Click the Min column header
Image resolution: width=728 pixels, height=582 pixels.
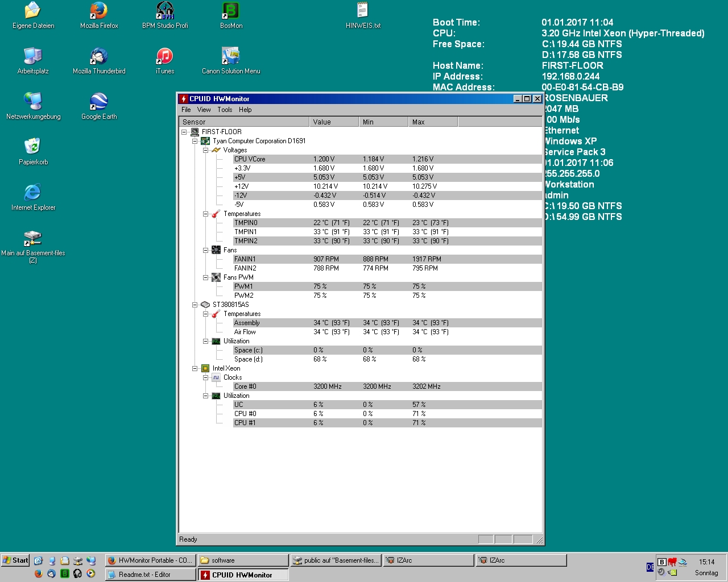tap(384, 122)
